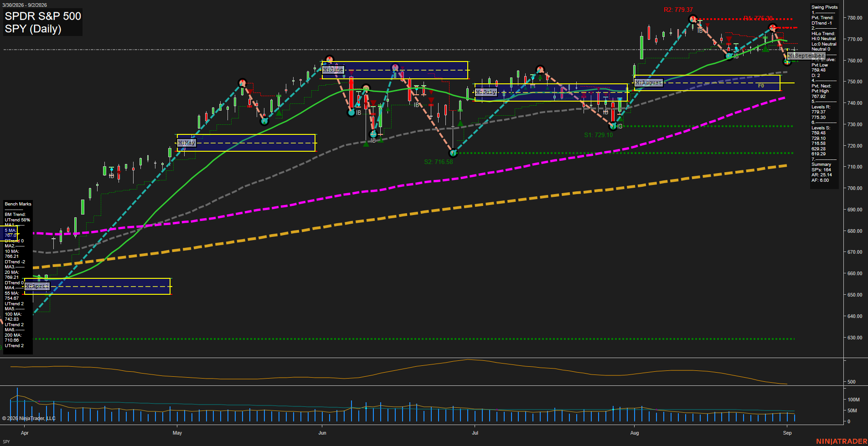Click the swing high pivot marker near 779.37
The image size is (868, 446).
(693, 19)
